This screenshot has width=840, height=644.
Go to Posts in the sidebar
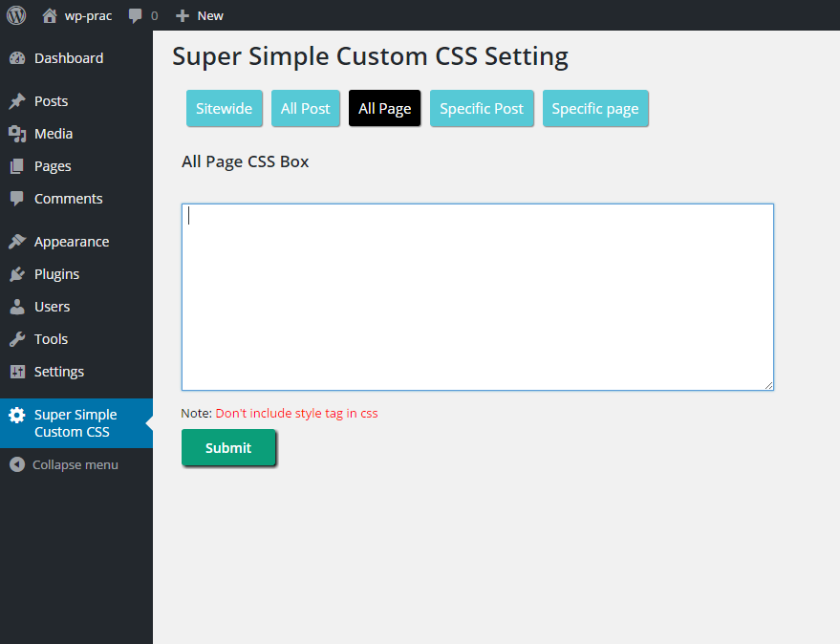[76, 101]
